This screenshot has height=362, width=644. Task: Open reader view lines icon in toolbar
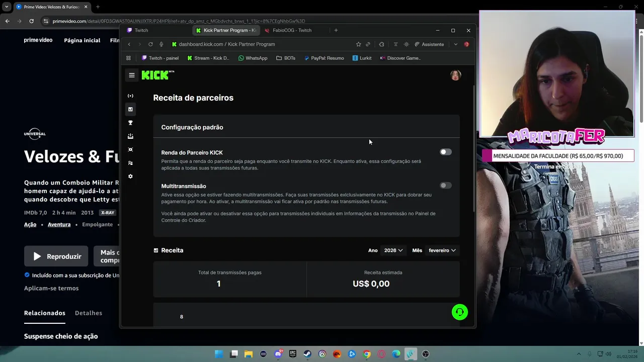coord(395,44)
